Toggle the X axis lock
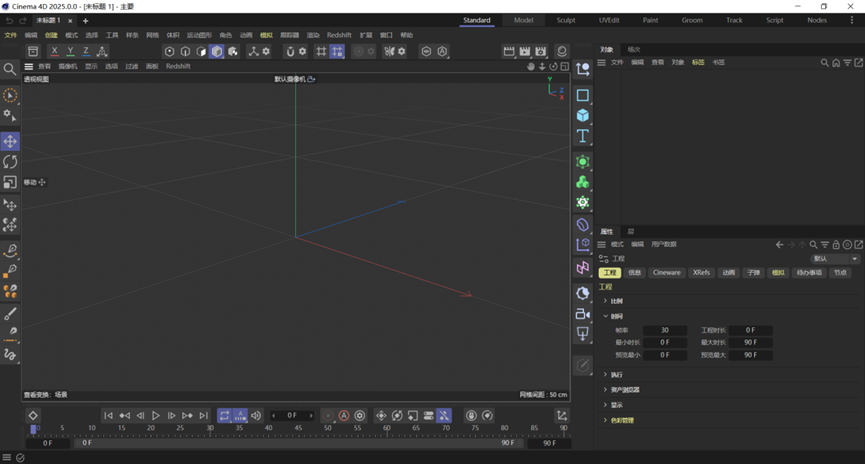Screen dimensions: 865x464 [54, 51]
